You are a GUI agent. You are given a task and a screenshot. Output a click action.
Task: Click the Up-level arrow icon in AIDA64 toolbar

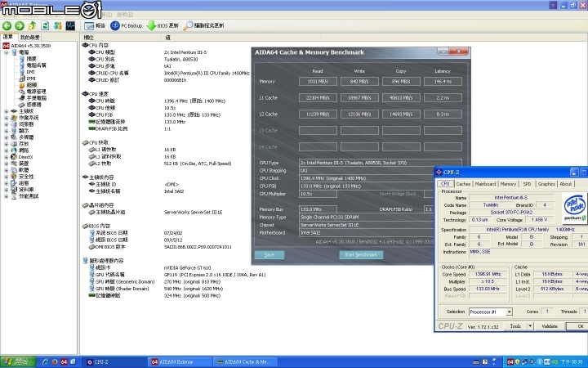32,25
